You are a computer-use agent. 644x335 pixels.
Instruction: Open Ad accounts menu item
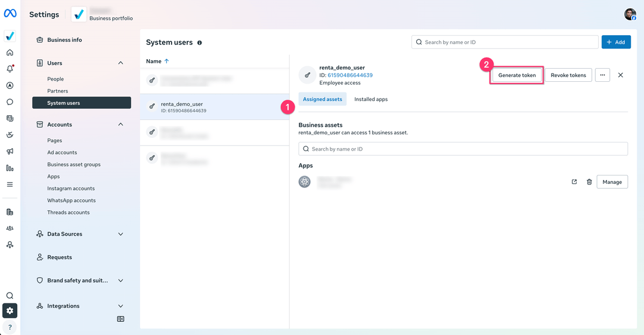pos(62,152)
